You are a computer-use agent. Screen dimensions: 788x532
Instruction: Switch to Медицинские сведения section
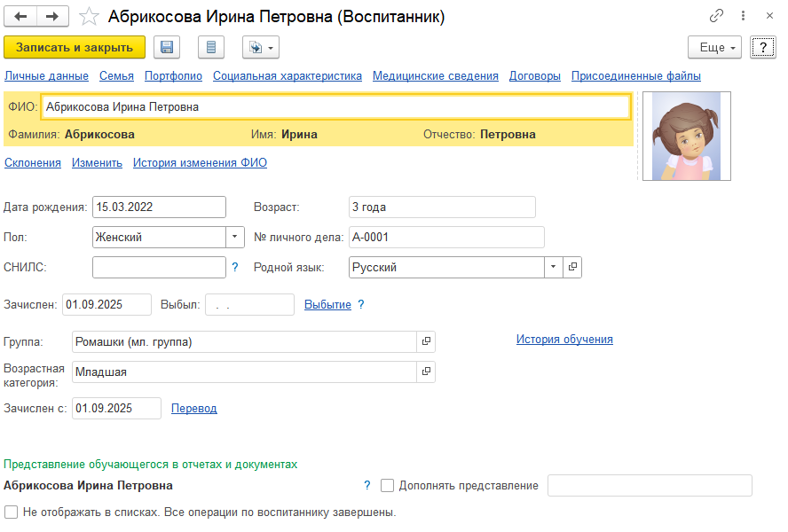pos(435,76)
